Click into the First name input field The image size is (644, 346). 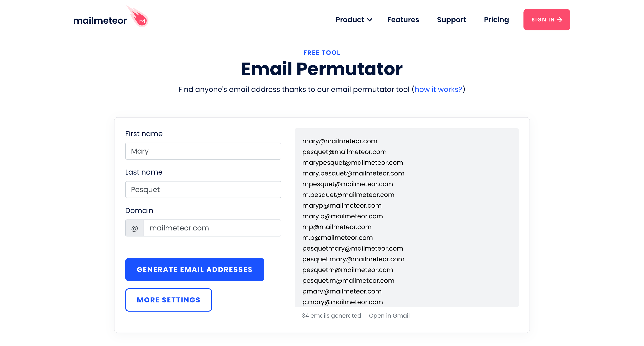(203, 151)
